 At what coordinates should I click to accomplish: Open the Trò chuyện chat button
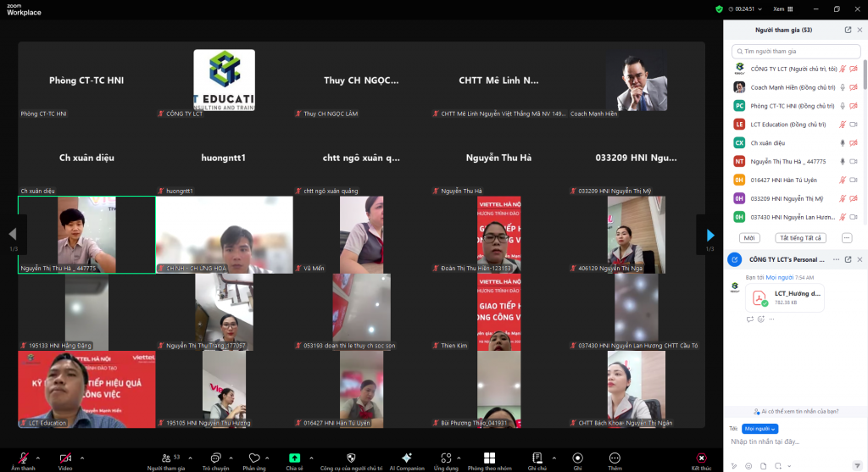coord(215,460)
